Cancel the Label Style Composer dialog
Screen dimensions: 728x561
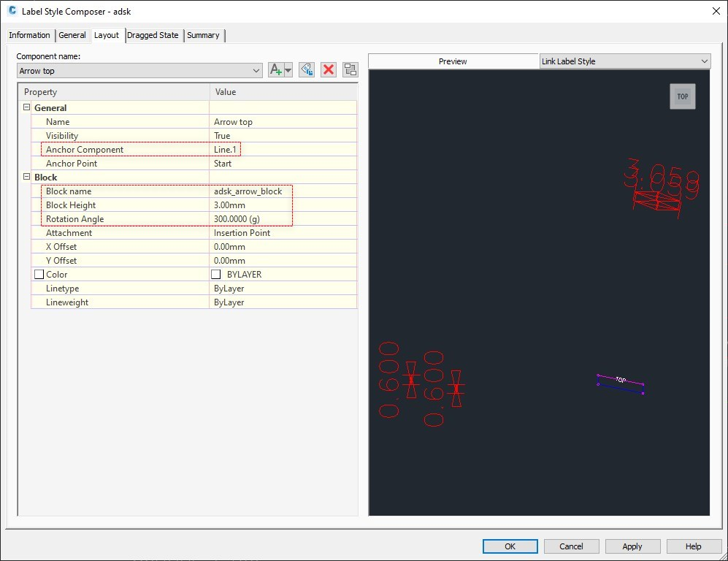pyautogui.click(x=571, y=546)
